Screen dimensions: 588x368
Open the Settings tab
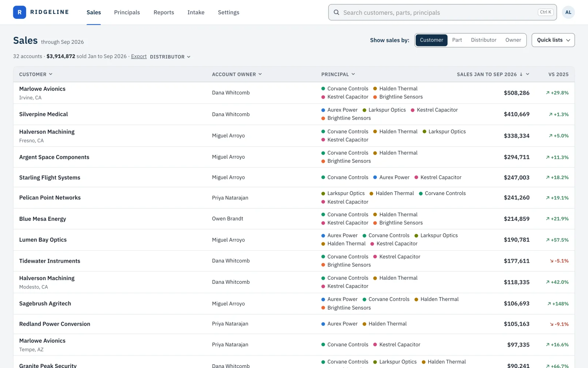point(229,13)
